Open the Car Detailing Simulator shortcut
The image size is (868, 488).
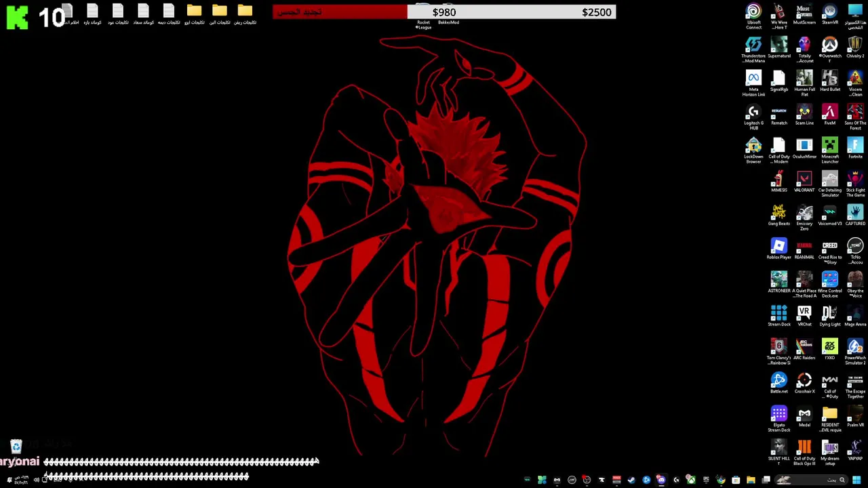(830, 184)
